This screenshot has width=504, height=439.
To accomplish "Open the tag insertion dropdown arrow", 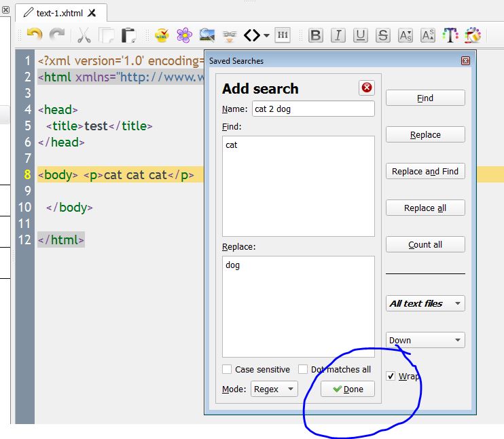I will coord(266,35).
